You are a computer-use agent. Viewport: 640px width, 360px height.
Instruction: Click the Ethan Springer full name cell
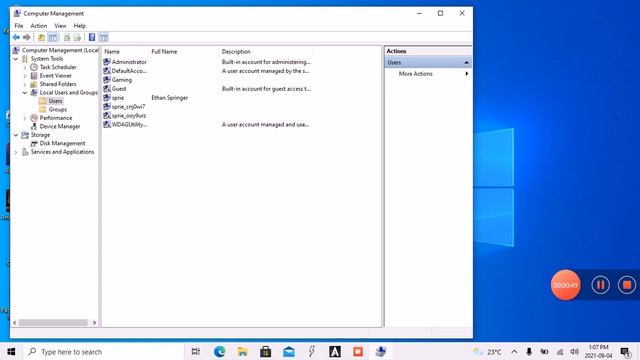pyautogui.click(x=169, y=98)
